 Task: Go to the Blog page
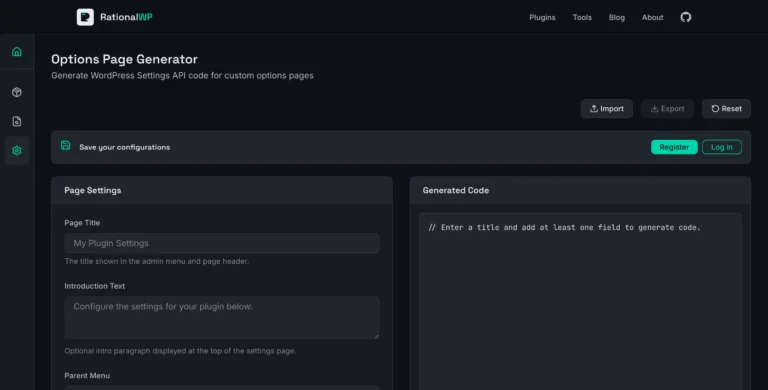coord(617,17)
